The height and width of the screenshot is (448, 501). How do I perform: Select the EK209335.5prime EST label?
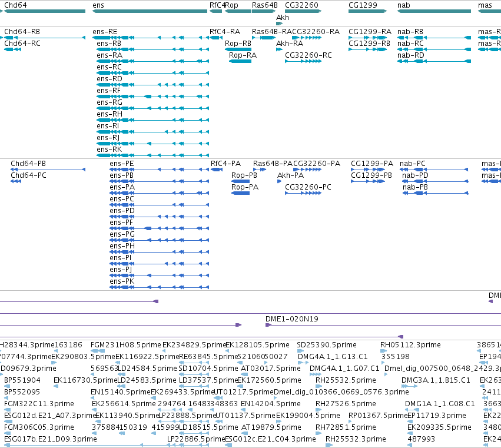tap(439, 427)
